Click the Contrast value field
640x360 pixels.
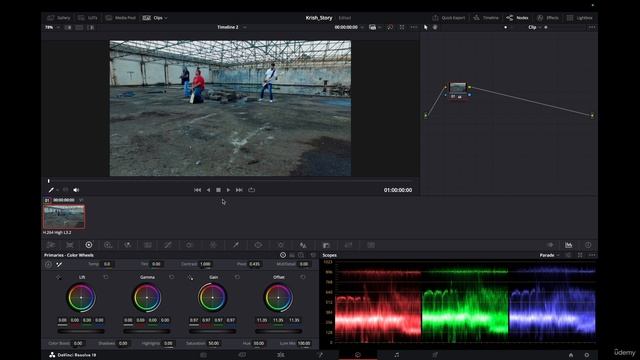pos(205,264)
